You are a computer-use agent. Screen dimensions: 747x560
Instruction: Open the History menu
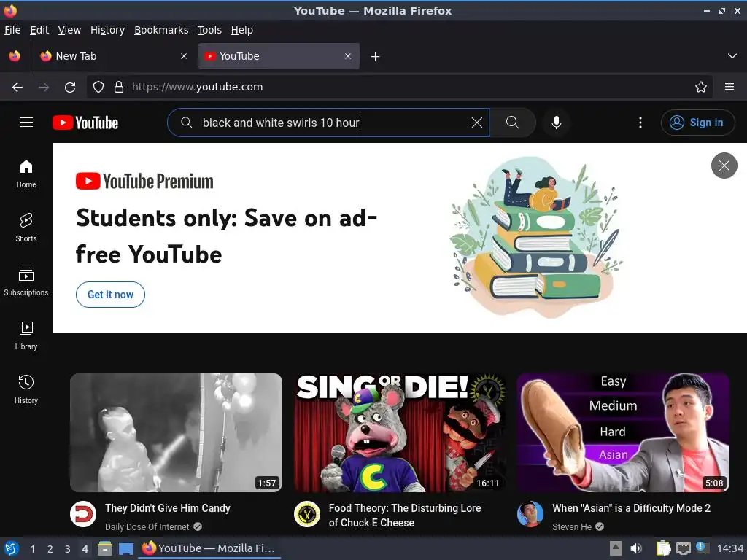[x=108, y=30]
